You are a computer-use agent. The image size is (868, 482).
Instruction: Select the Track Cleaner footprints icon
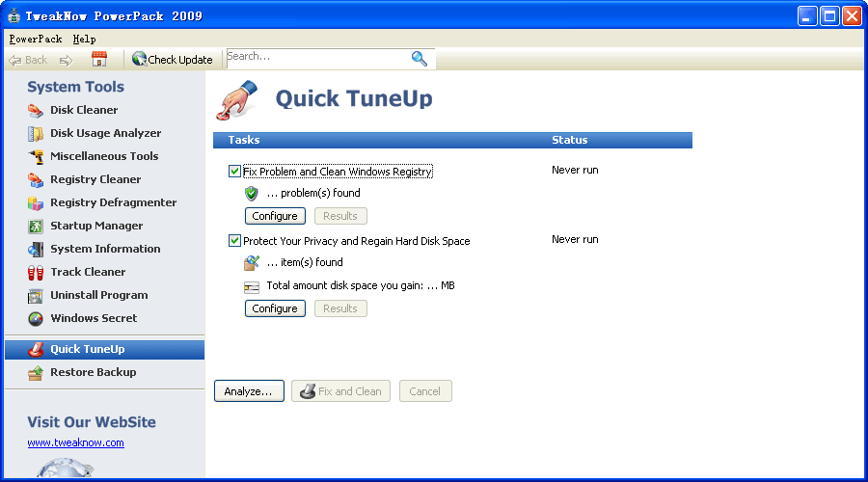[36, 273]
